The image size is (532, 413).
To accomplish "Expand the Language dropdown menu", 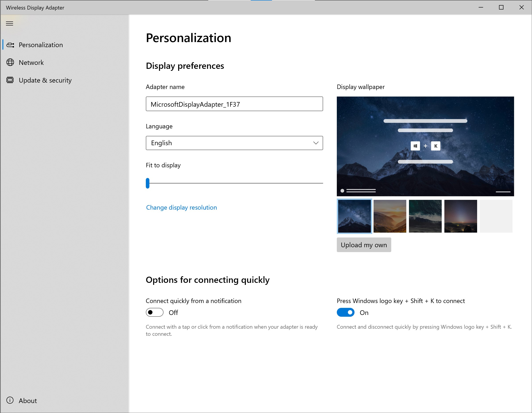I will click(235, 143).
